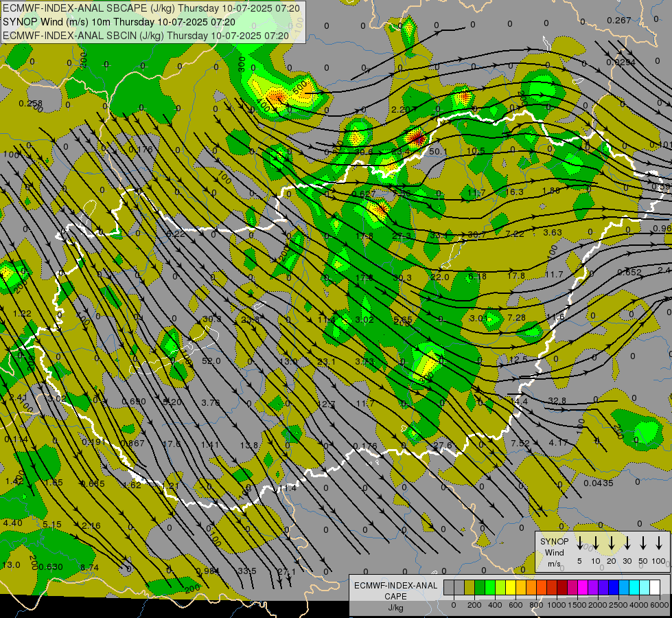The width and height of the screenshot is (672, 618).
Task: Click the pure blue CAPE legend swatch
Action: tap(614, 588)
